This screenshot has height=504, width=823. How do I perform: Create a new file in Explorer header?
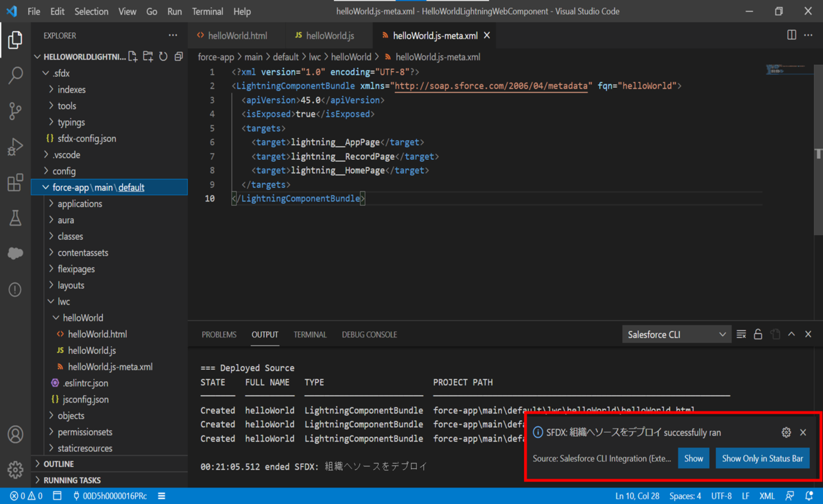(x=133, y=57)
